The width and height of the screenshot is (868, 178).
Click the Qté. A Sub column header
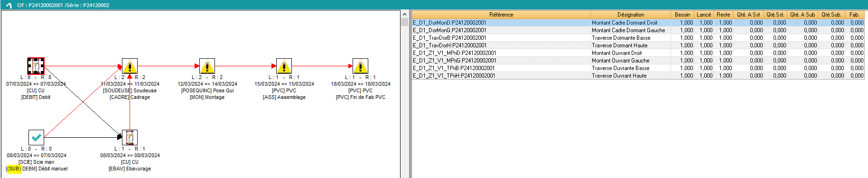(803, 15)
